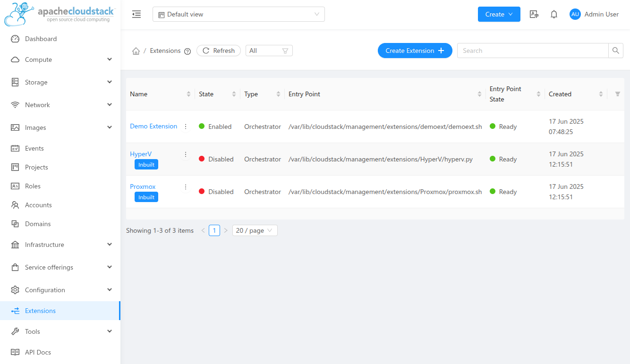This screenshot has height=364, width=630.
Task: Expand the Images menu
Action: click(60, 127)
